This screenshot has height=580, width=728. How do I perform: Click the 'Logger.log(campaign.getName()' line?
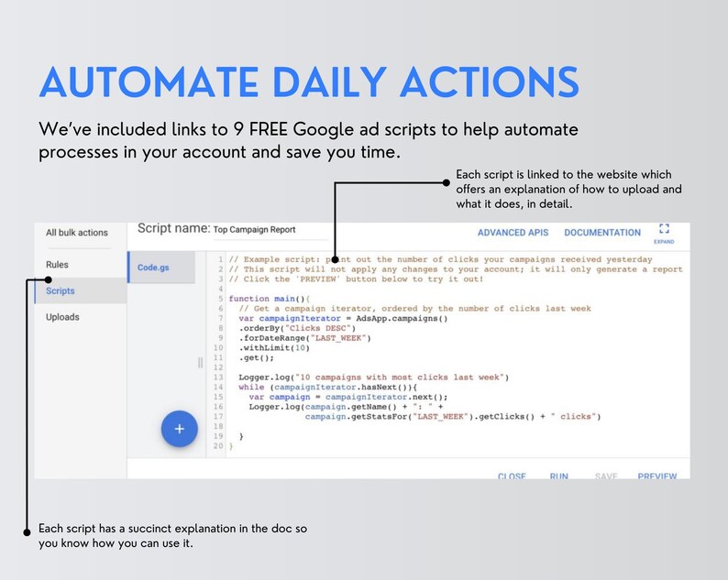[346, 407]
